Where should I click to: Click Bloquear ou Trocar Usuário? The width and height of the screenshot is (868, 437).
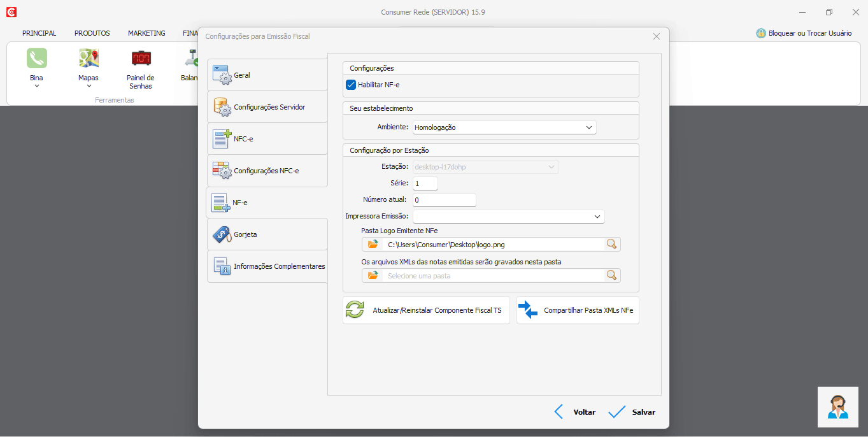click(x=804, y=33)
